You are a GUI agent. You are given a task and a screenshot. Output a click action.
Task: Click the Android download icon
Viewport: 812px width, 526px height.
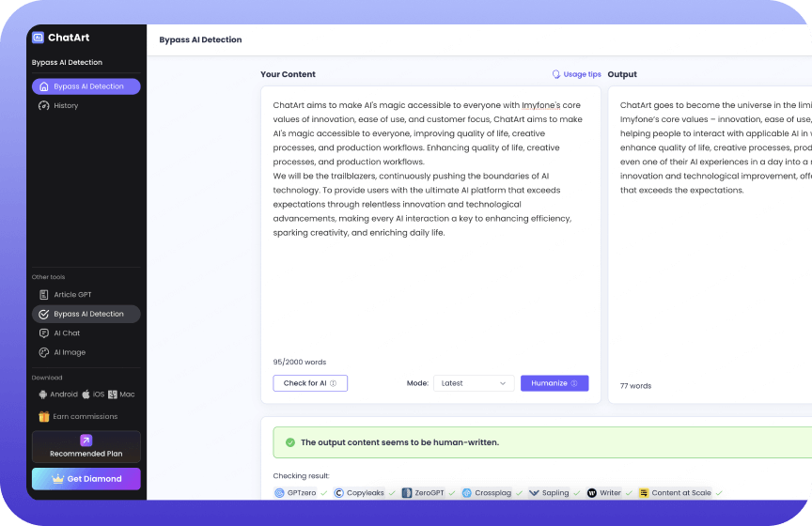(43, 394)
